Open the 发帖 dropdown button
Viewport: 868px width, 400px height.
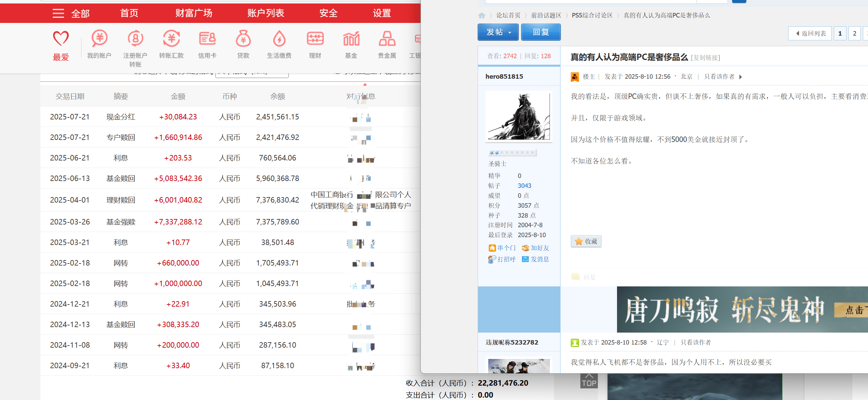click(498, 32)
